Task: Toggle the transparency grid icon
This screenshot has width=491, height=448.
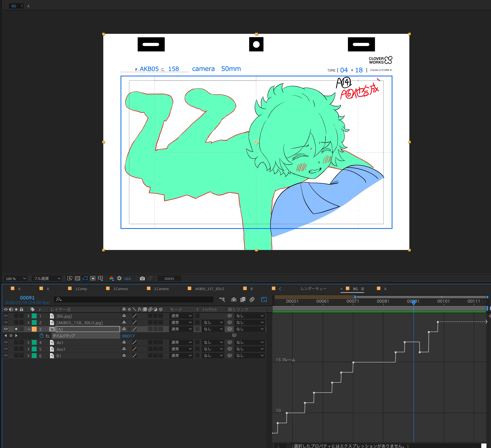Action: coord(77,278)
